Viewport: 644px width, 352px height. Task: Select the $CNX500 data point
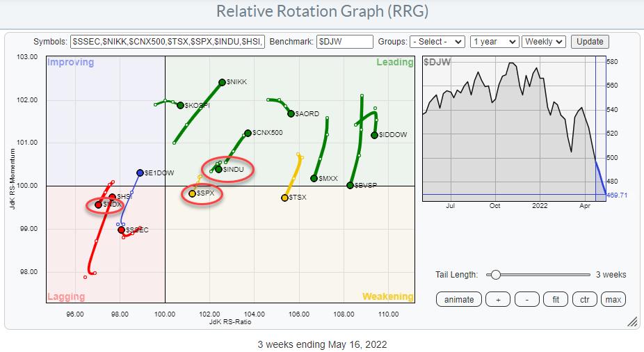coord(248,133)
